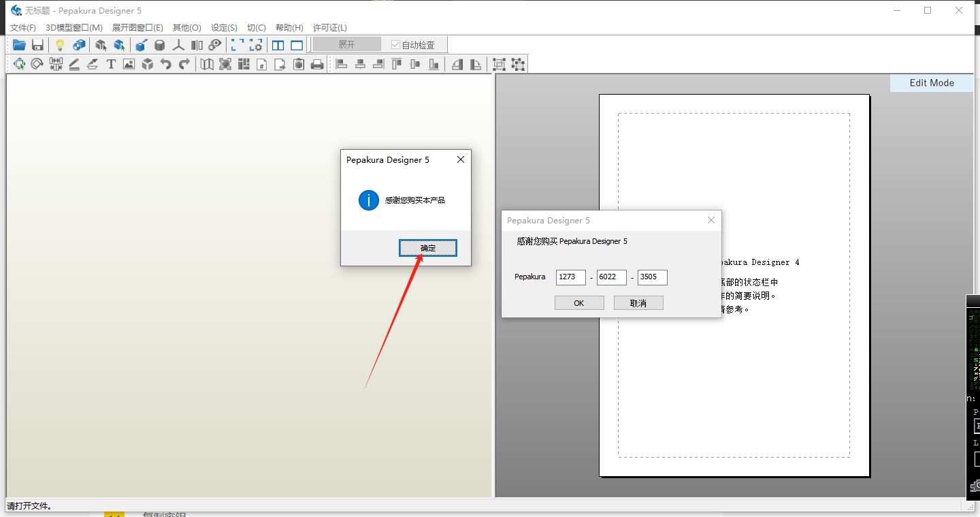Click the rotate clockwise icon
This screenshot has height=517, width=980.
[476, 64]
